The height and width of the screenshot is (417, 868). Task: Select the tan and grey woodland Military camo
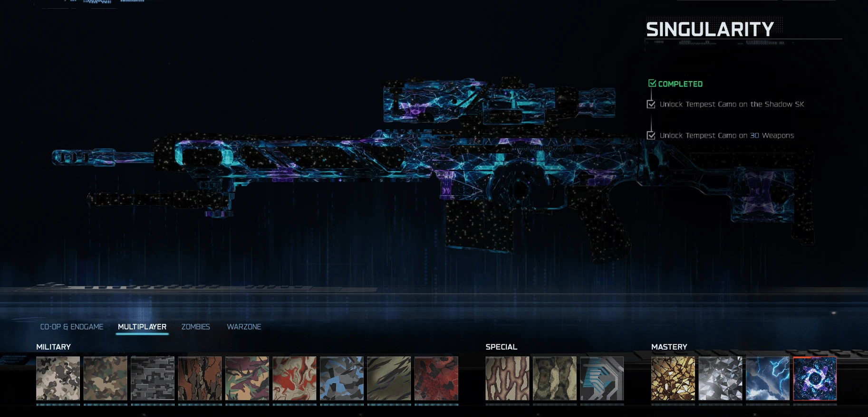point(58,379)
